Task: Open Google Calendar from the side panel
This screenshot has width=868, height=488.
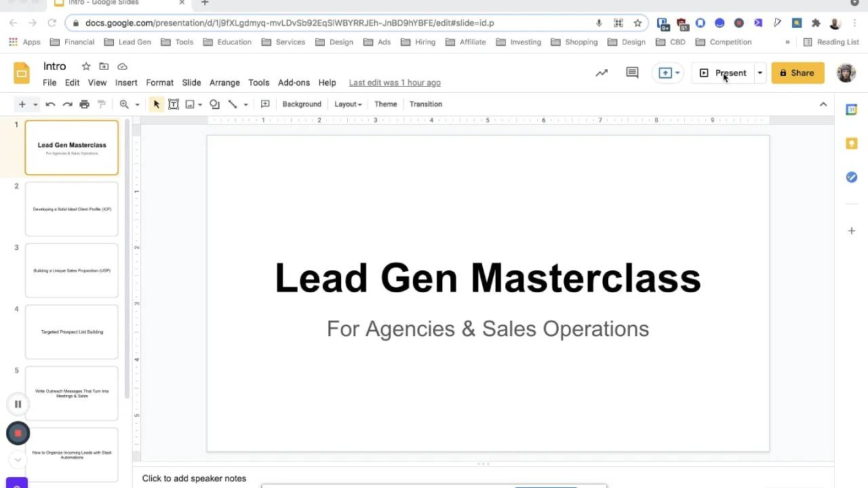Action: (x=852, y=109)
